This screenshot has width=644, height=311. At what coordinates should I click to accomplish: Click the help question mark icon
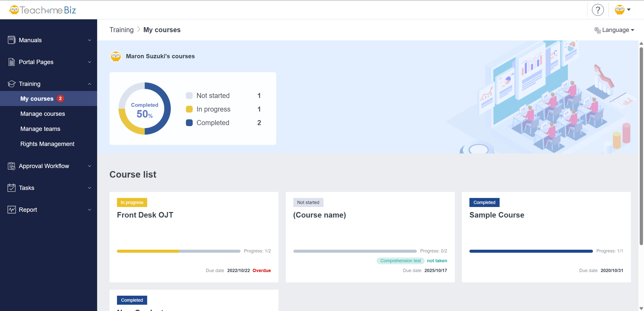pos(598,10)
